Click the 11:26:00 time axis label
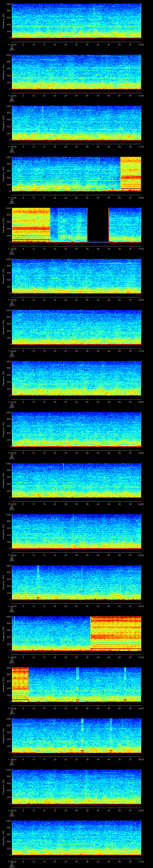The width and height of the screenshot is (153, 868). (12, 657)
